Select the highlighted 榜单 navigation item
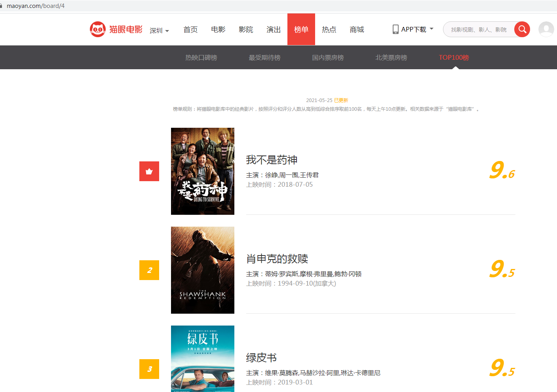This screenshot has width=557, height=392. point(301,29)
